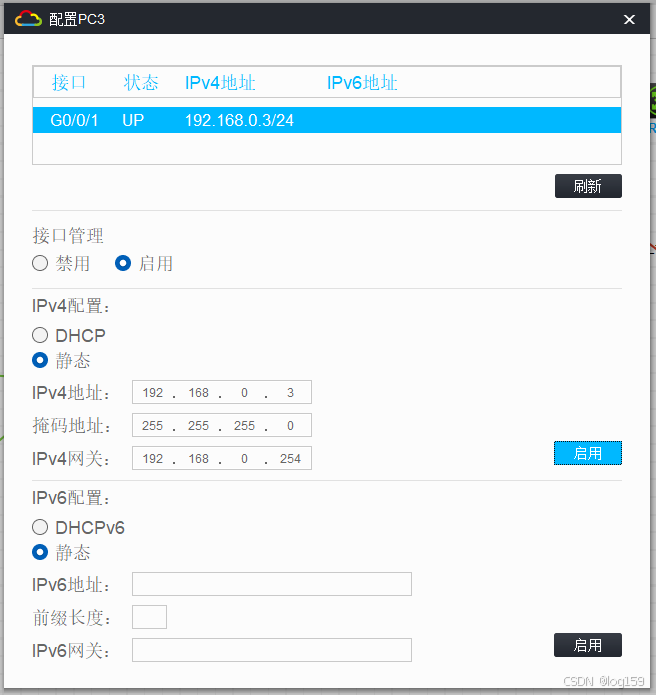Click first octet of IPv4网关 field
This screenshot has height=695, width=656.
[x=152, y=458]
